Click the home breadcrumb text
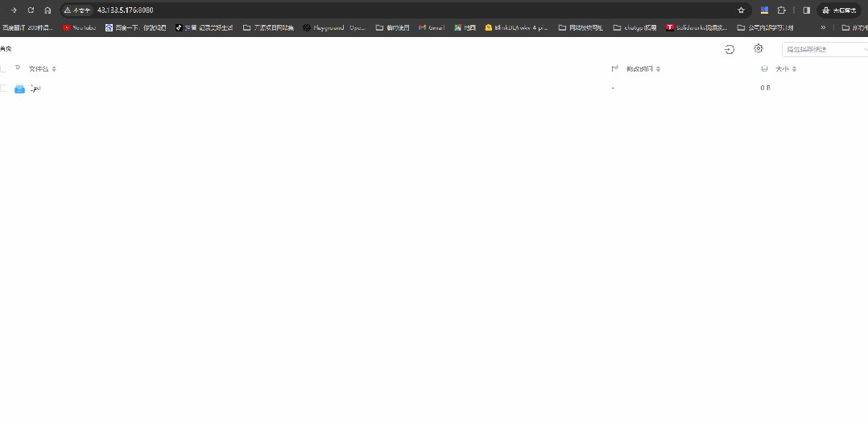868x424 pixels. [6, 49]
